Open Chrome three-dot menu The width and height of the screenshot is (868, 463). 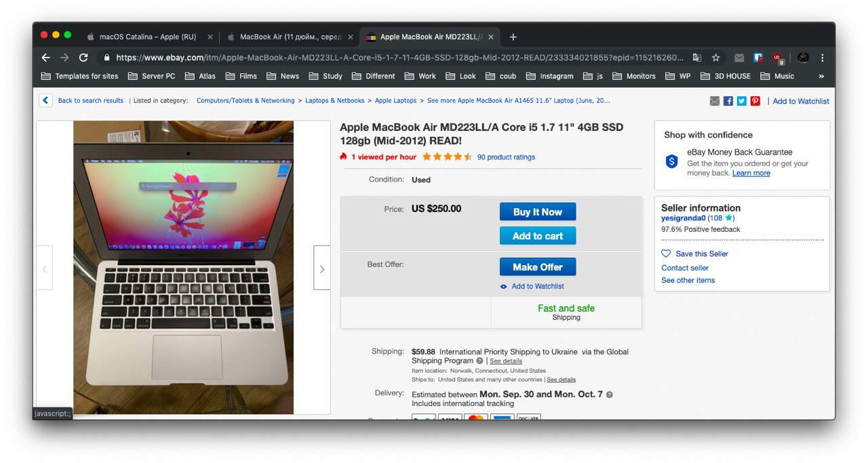(823, 58)
